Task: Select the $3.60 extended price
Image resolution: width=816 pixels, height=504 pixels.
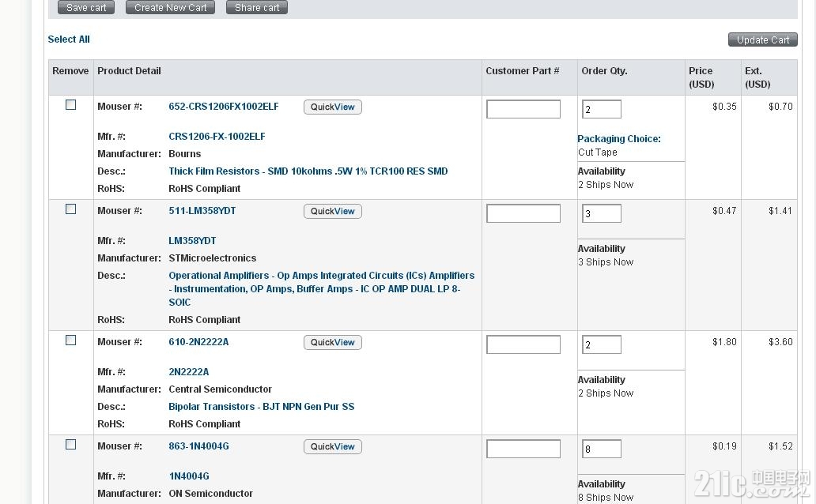Action: pos(780,342)
